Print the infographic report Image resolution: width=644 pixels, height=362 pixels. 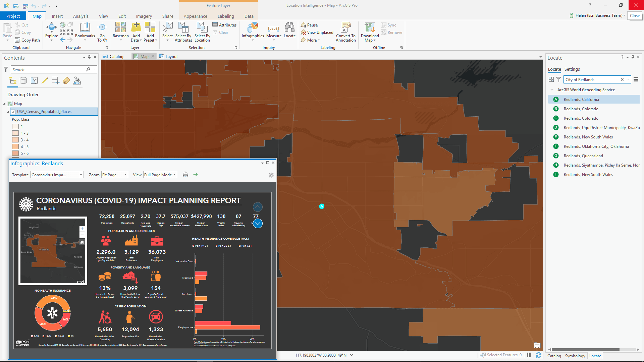click(185, 175)
